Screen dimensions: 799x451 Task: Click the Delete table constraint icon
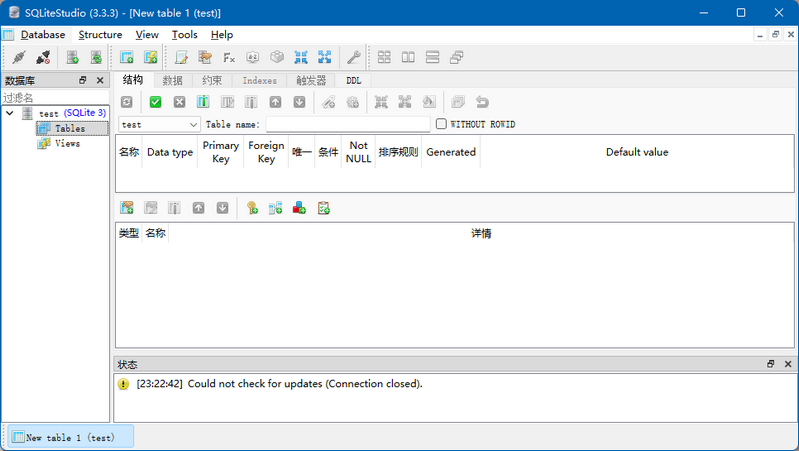click(174, 208)
